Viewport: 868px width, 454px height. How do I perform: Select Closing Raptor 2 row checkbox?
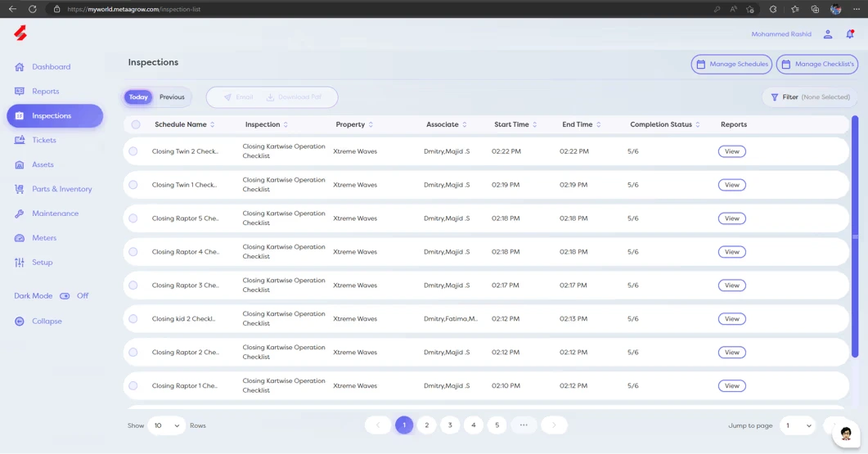[x=133, y=352]
